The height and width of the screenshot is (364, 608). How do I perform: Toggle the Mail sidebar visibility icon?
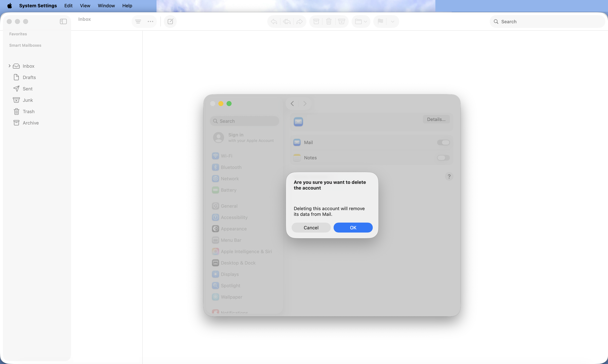point(63,22)
